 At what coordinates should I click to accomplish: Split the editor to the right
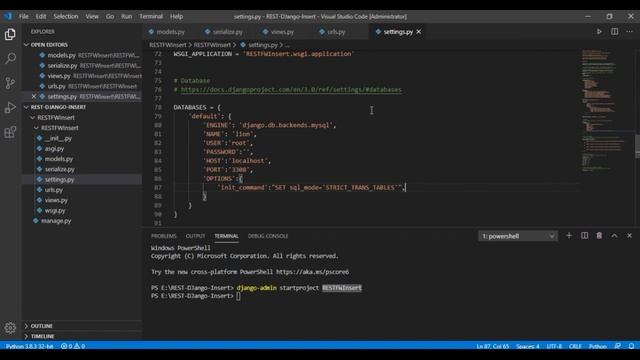(x=614, y=31)
